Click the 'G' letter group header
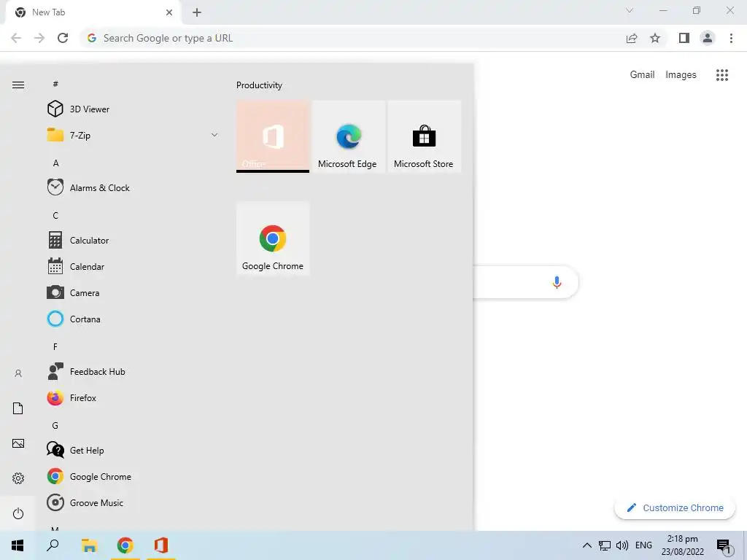The image size is (747, 560). point(55,425)
